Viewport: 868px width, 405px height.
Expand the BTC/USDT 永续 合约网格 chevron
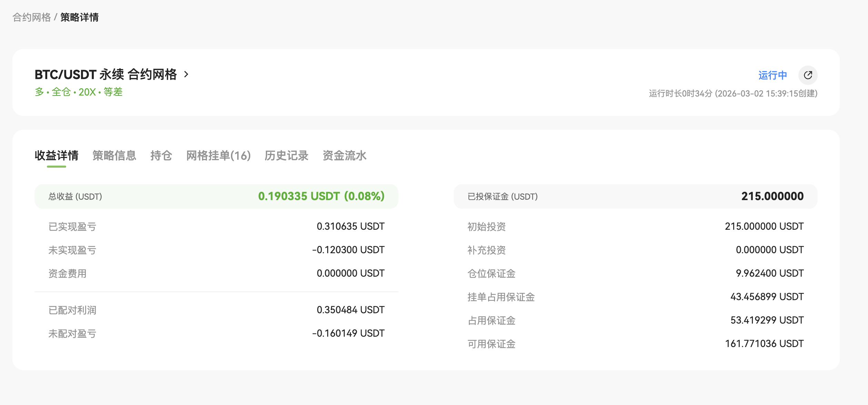coord(186,75)
